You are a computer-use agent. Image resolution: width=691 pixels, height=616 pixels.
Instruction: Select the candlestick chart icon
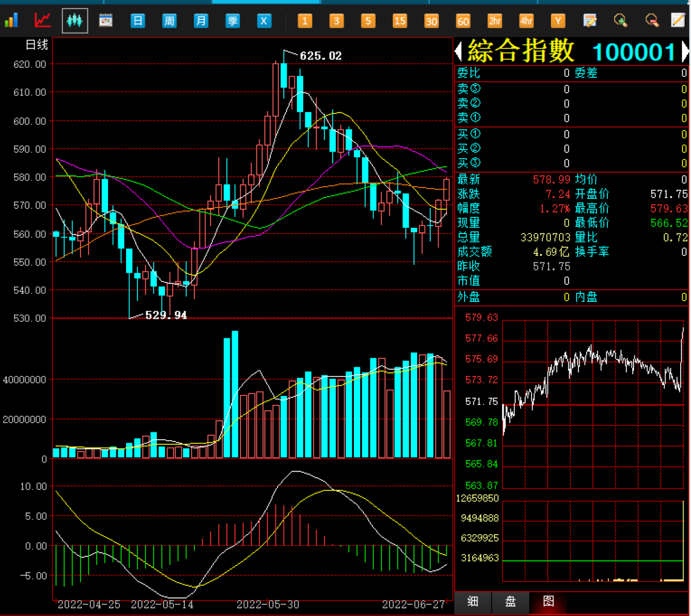click(x=75, y=20)
